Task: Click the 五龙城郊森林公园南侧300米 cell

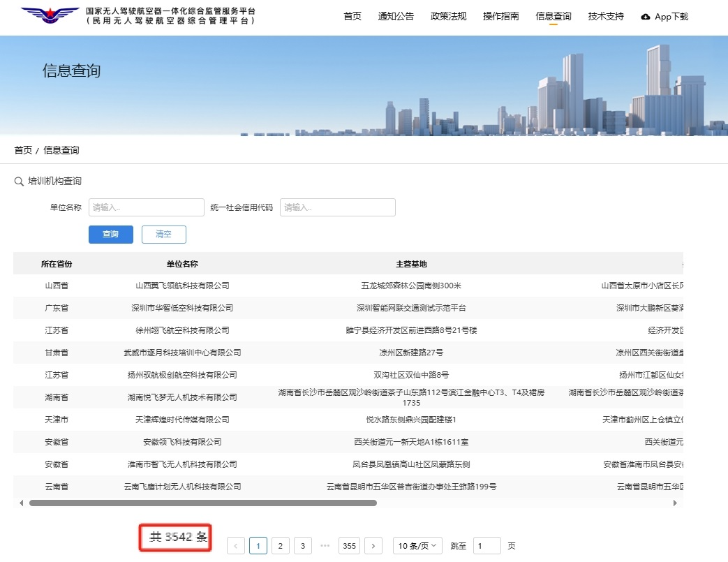Action: pos(411,286)
